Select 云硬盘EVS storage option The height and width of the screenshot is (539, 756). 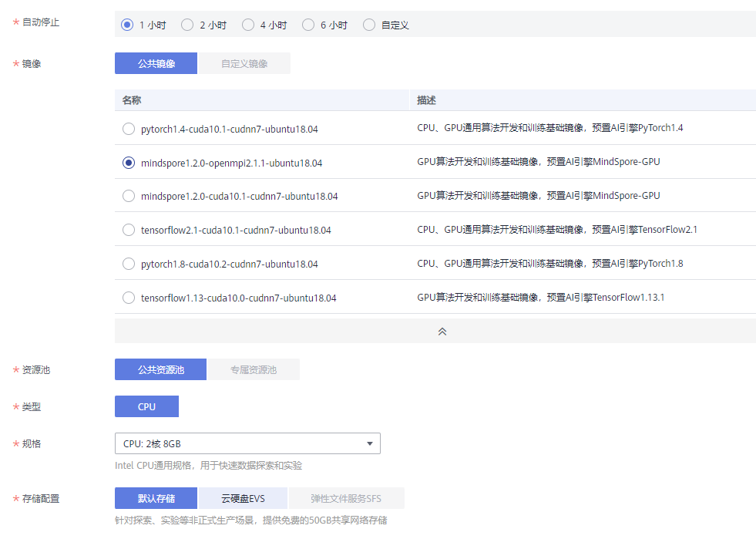(243, 498)
